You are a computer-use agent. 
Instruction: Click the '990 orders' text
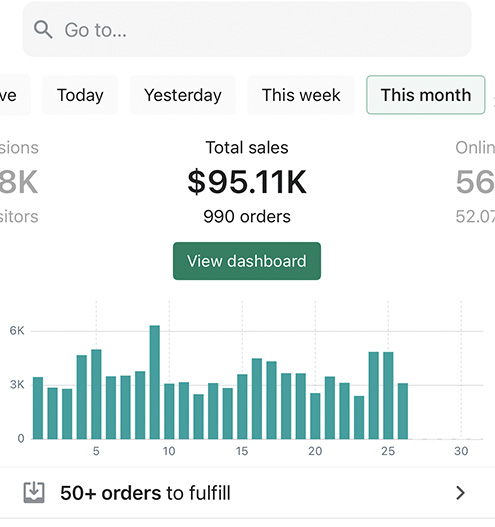pos(247,217)
